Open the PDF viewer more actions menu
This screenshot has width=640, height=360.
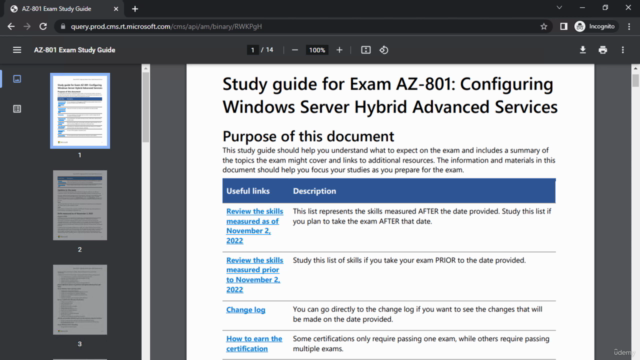(622, 50)
